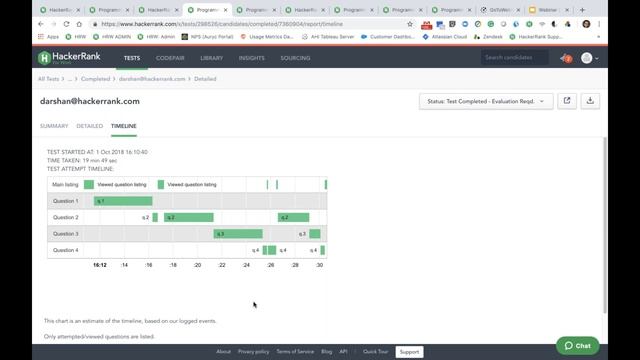Go to All Tests breadcrumb
The width and height of the screenshot is (640, 360).
pyautogui.click(x=49, y=79)
